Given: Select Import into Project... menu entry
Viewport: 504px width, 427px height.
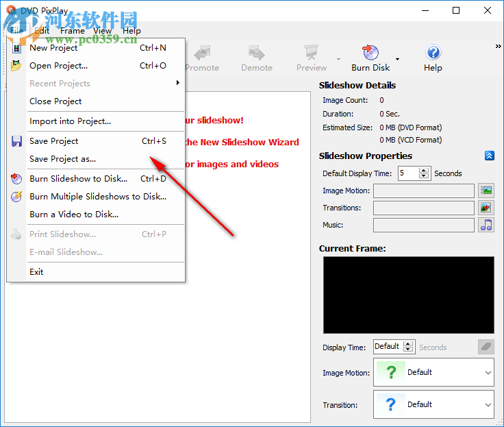Looking at the screenshot, I should [97, 121].
